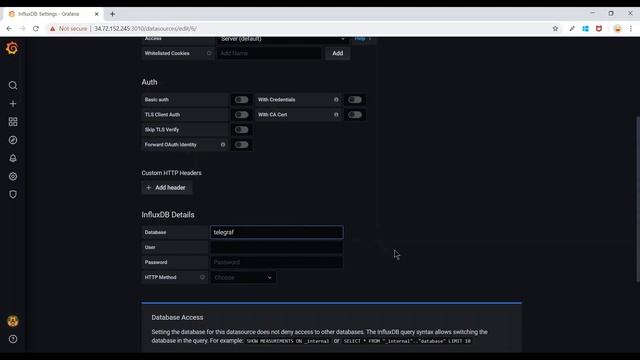Open the Create plus icon in sidebar
640x360 pixels.
point(13,104)
